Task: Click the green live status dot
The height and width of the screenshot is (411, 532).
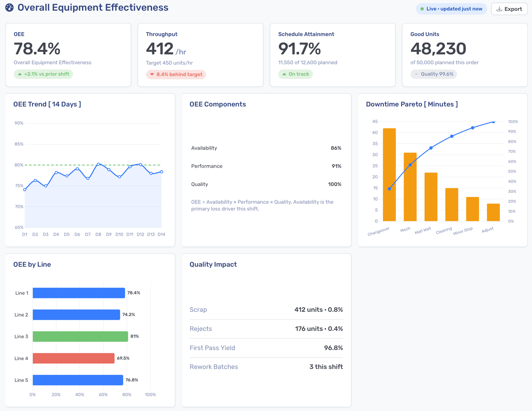Action: [x=422, y=9]
